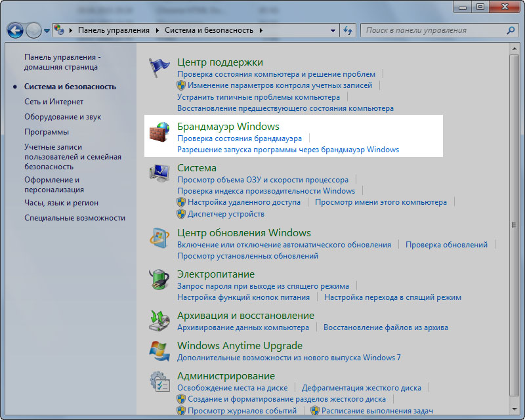
Task: Expand arrow after Система и безопасность breadcrumb
Action: [261, 30]
